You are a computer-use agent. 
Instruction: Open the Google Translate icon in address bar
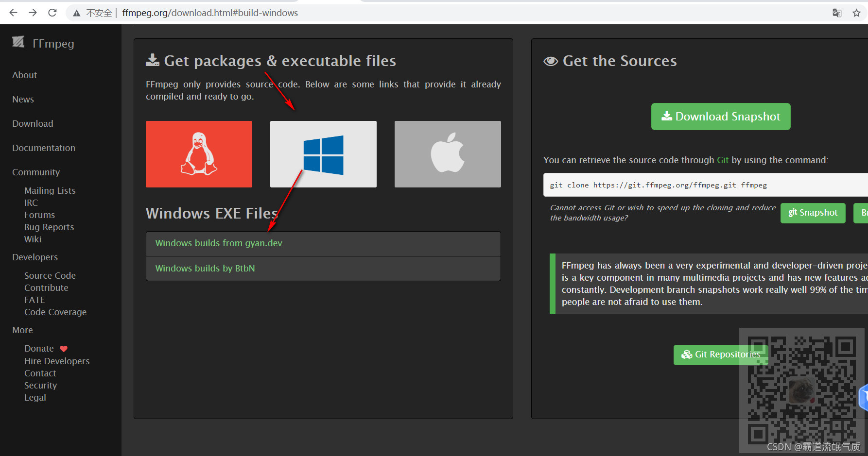[x=837, y=13]
